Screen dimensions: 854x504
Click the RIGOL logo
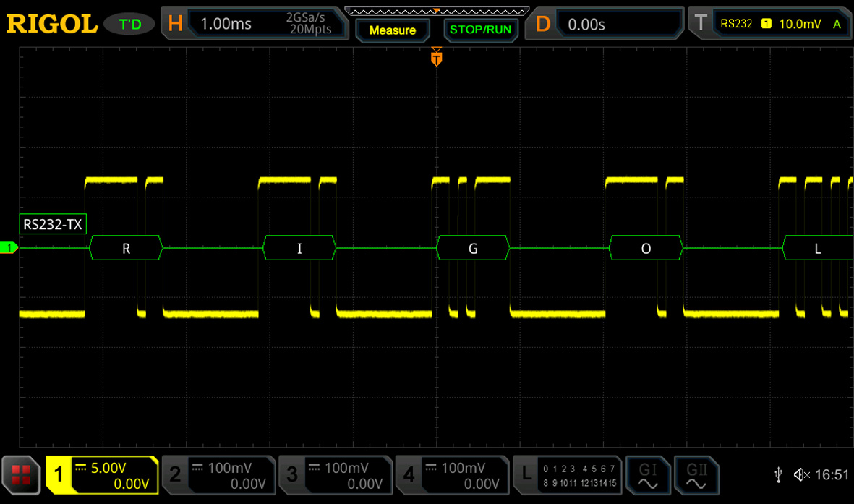tap(52, 24)
